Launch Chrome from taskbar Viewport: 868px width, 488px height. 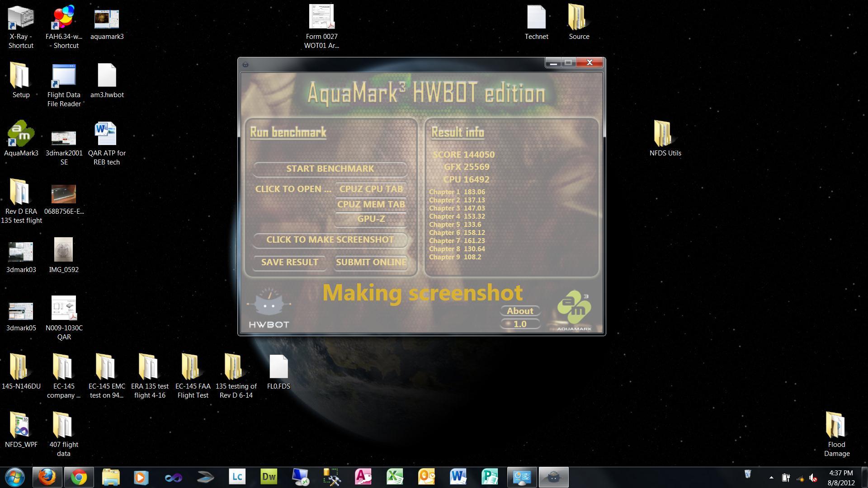pyautogui.click(x=79, y=477)
